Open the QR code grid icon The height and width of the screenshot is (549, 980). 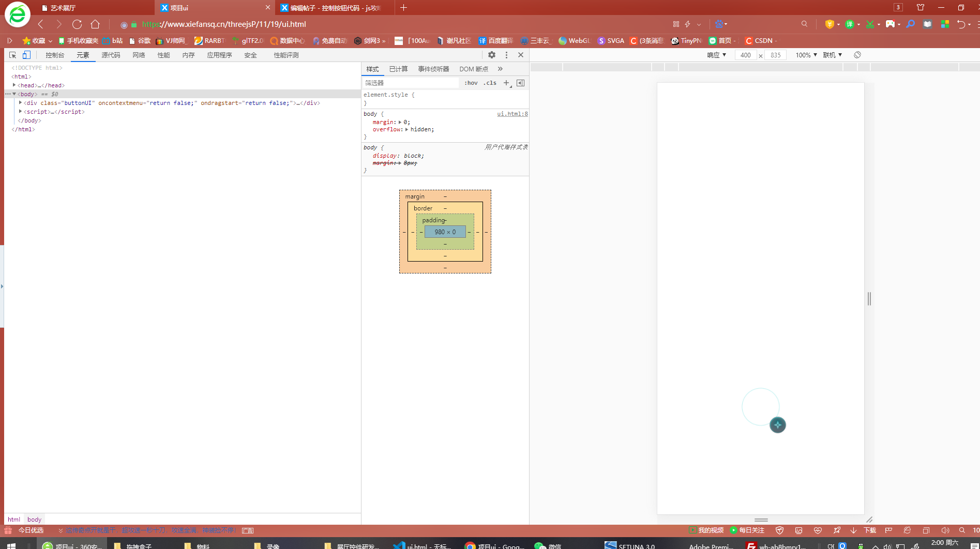pos(676,24)
